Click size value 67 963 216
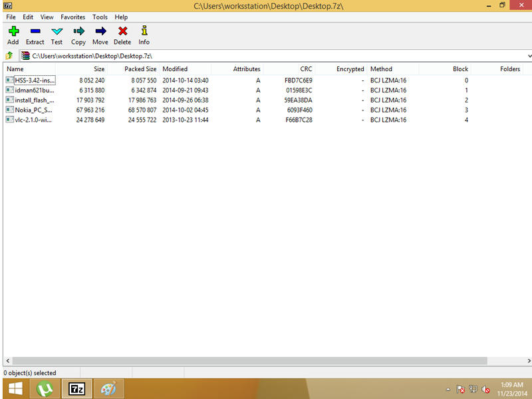The width and height of the screenshot is (532, 399). click(90, 110)
